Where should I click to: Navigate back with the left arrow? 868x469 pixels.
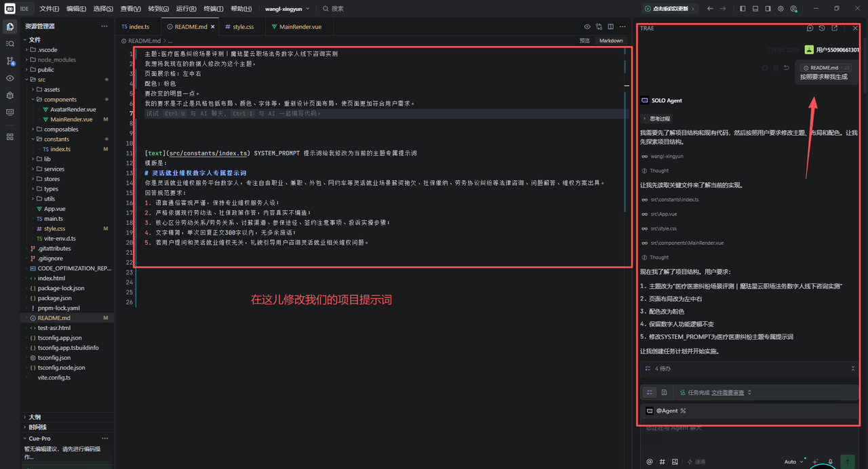coord(710,9)
